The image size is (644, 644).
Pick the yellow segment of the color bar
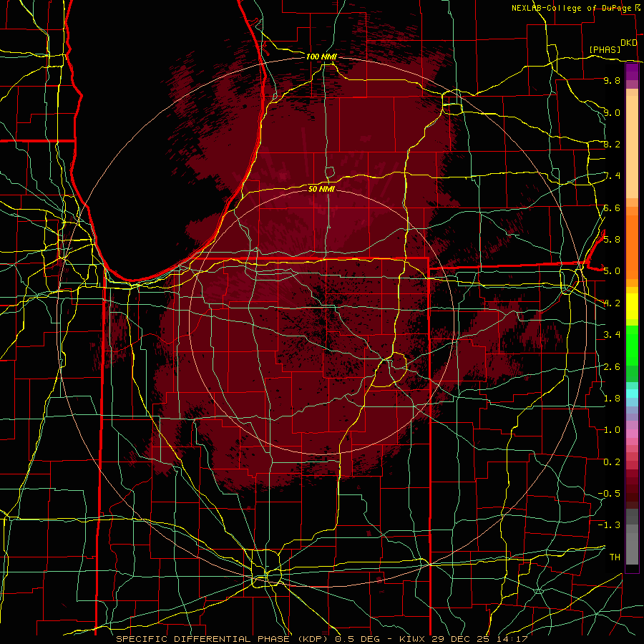tap(632, 306)
